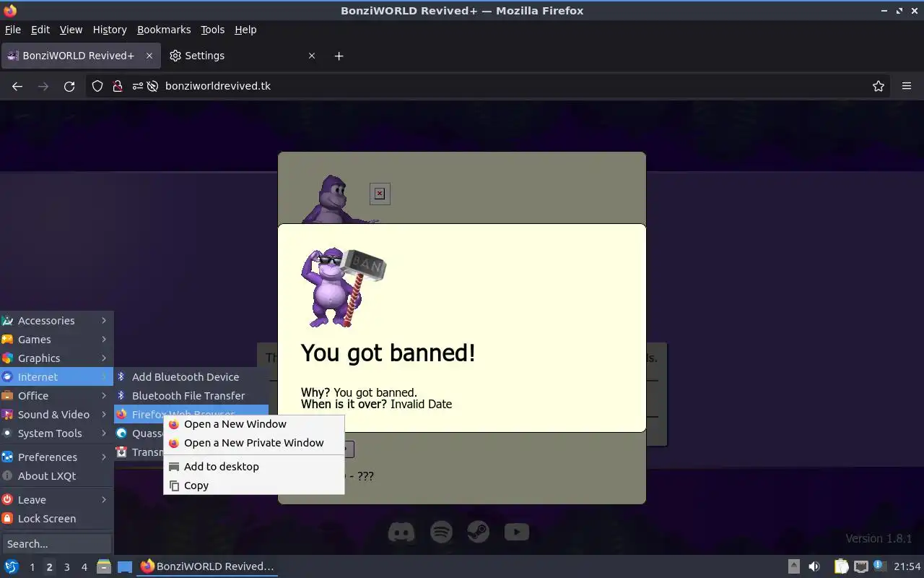Image resolution: width=924 pixels, height=578 pixels.
Task: Click BonziWORLD Revived taskbar window button
Action: [207, 566]
